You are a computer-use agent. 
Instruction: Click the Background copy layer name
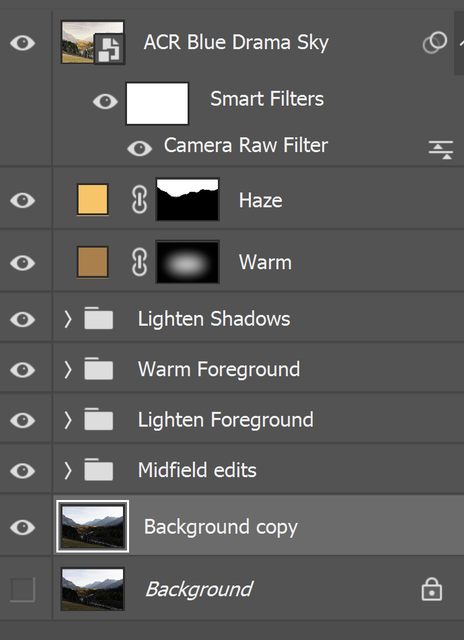(221, 527)
